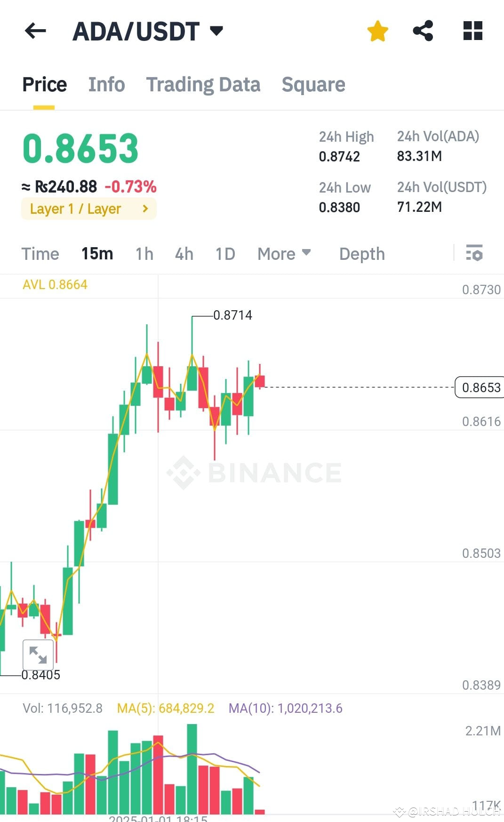Viewport: 504px width, 822px height.
Task: Switch to the Trading Data tab
Action: coord(203,85)
